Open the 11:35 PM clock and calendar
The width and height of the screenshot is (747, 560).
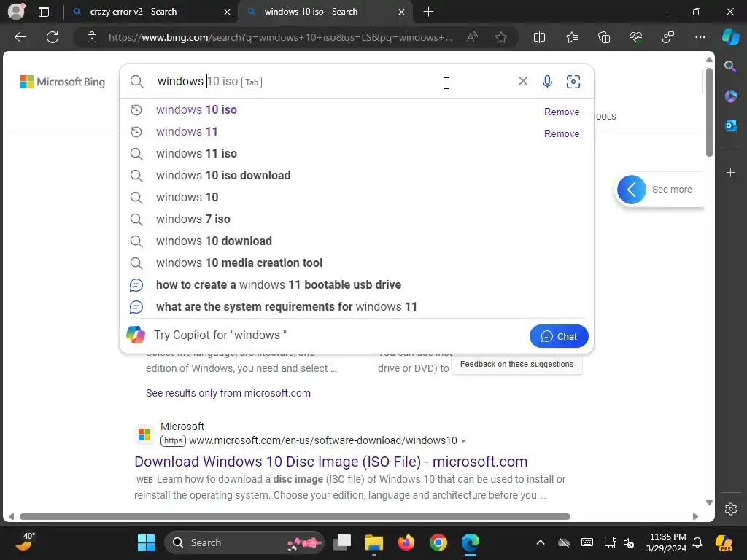(667, 542)
